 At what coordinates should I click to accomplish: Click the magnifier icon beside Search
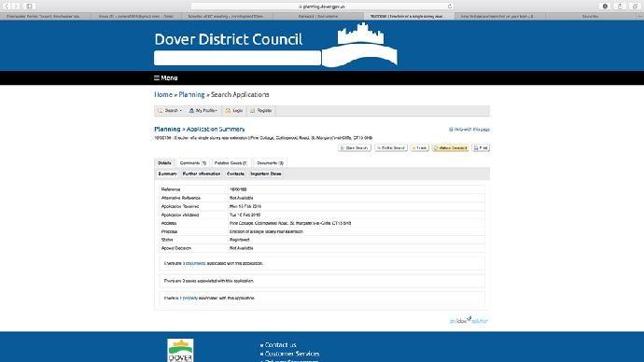161,110
